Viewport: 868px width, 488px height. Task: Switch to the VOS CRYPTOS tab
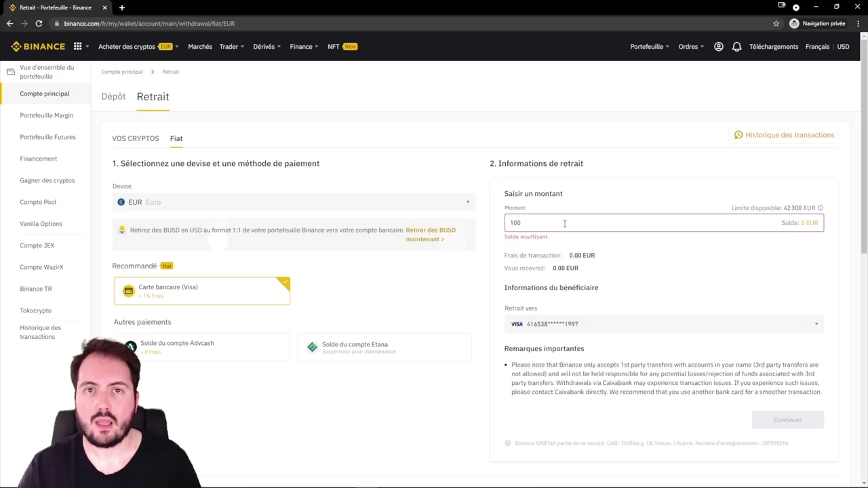click(136, 138)
